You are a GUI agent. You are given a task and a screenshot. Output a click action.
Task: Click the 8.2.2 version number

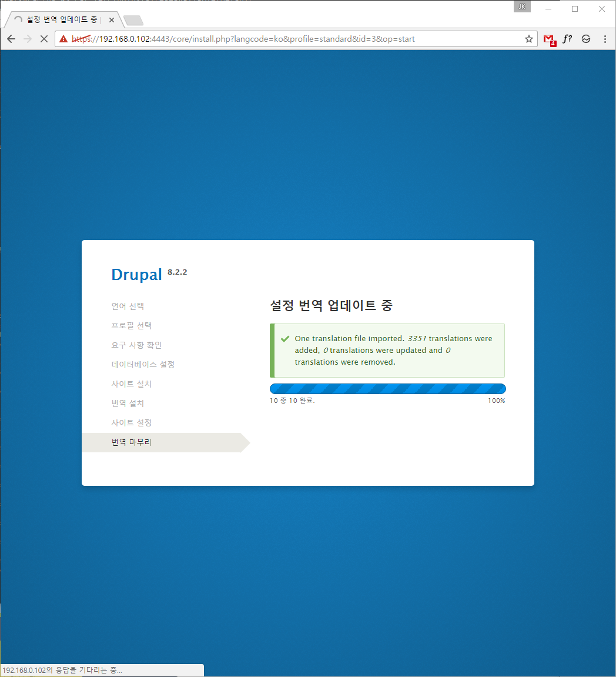tap(178, 272)
